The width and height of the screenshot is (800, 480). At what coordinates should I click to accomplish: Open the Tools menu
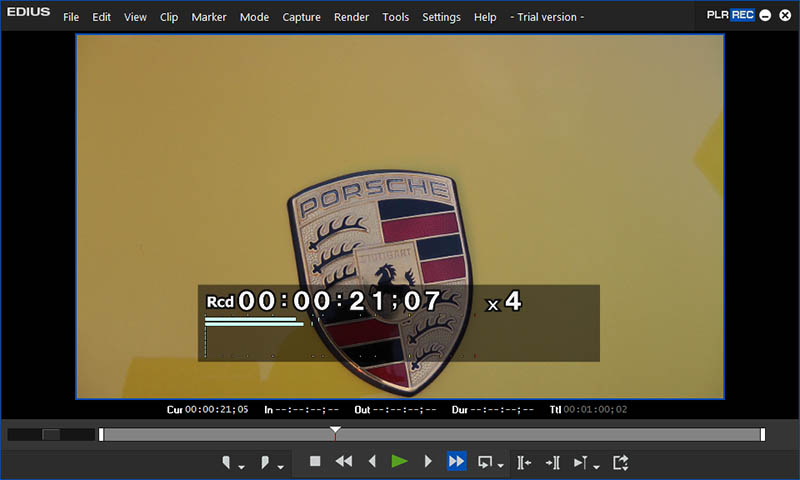point(395,17)
